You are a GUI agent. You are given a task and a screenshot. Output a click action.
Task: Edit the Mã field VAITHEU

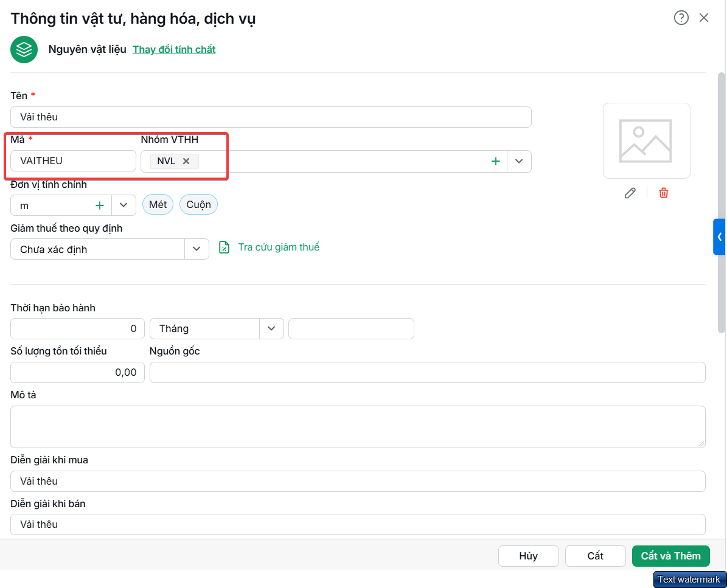73,161
